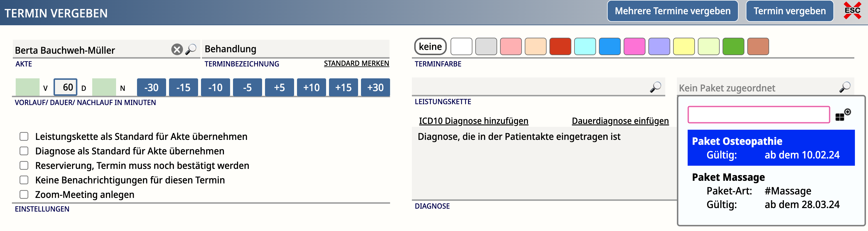Add a new package with the plus-grid icon

tap(843, 115)
